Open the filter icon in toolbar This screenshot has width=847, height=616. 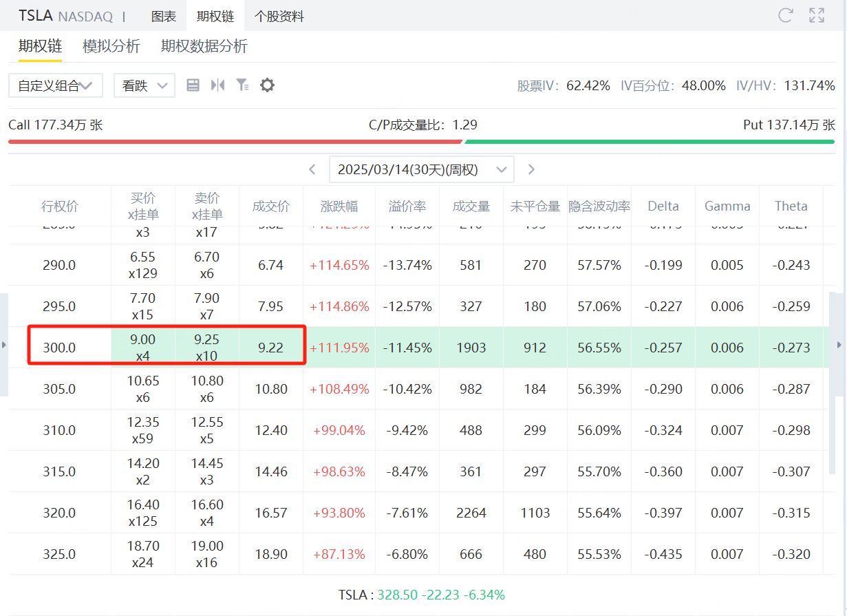tap(242, 85)
